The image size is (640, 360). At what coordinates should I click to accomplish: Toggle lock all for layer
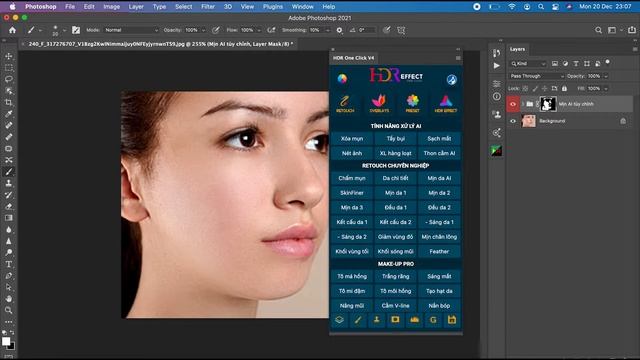click(564, 89)
